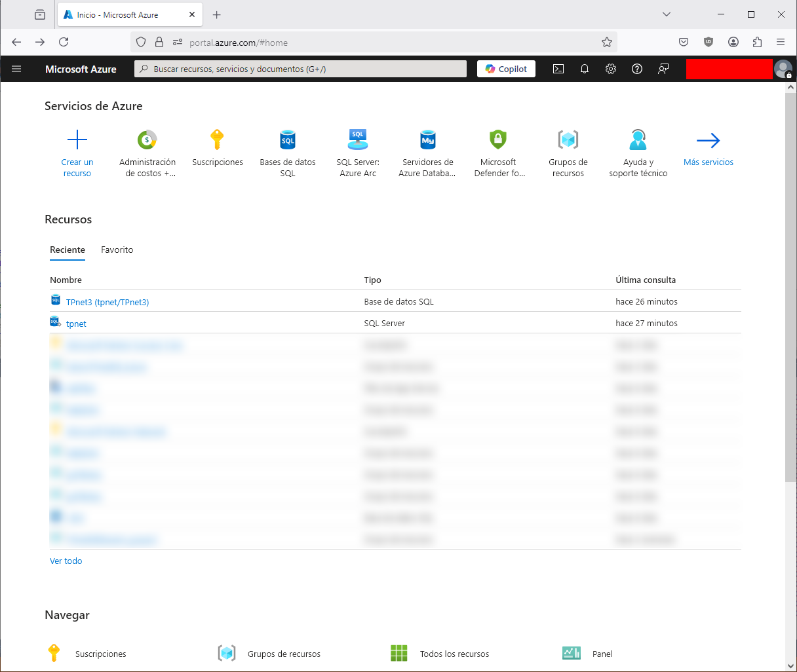797x672 pixels.
Task: Close the Inicio - Microsoft Azure tab
Action: coord(192,14)
